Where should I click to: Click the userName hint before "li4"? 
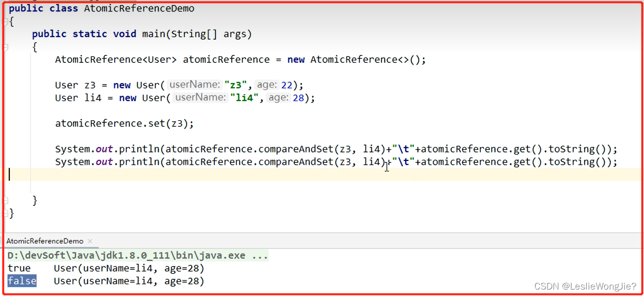[200, 98]
